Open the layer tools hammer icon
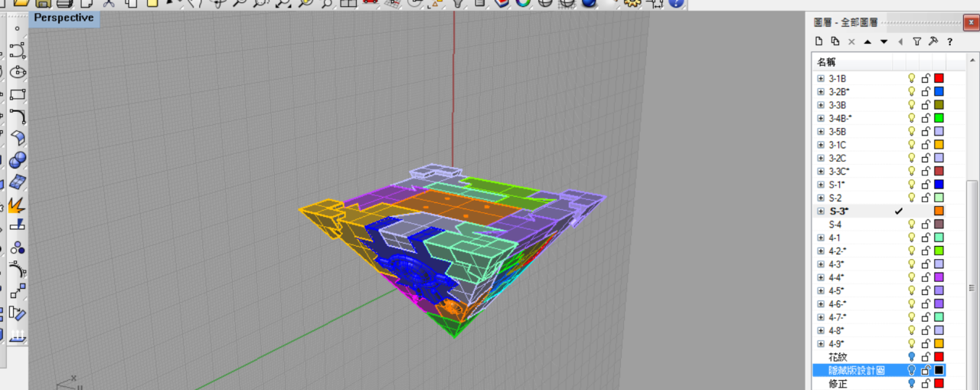This screenshot has width=980, height=390. (x=933, y=41)
